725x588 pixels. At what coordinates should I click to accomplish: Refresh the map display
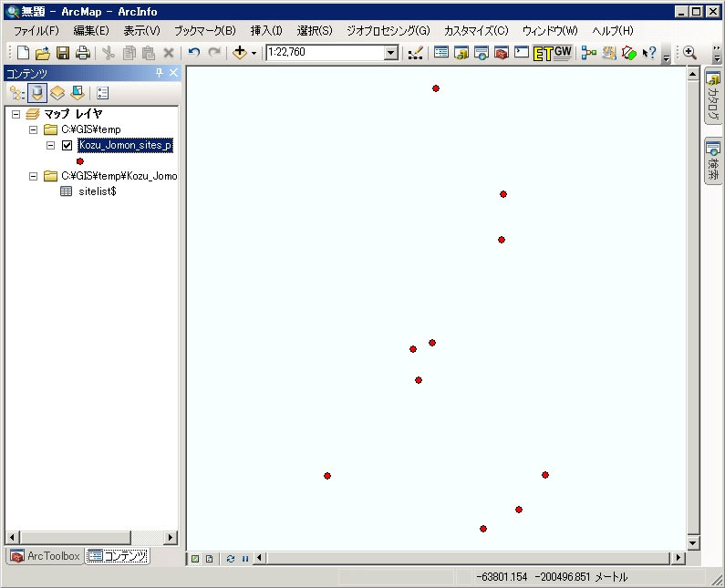tap(231, 559)
